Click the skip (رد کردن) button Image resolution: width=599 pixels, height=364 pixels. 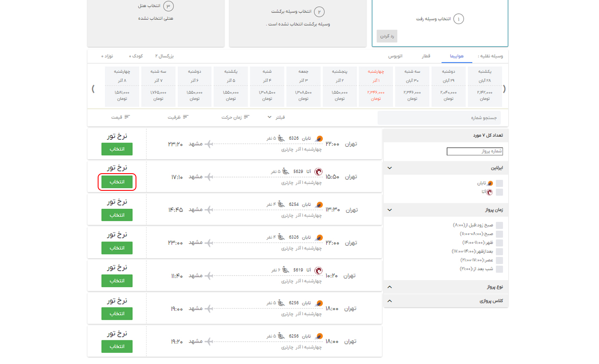(387, 36)
